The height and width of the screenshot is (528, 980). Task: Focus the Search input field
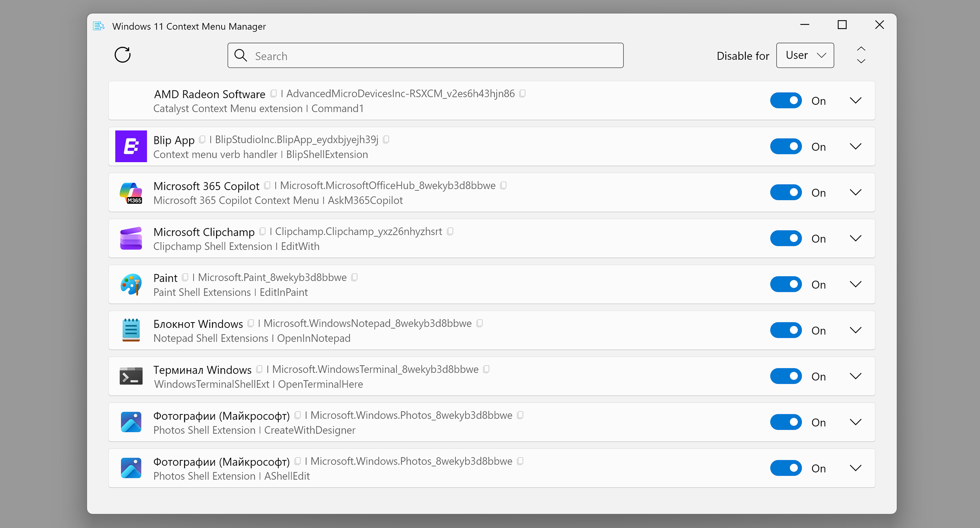[425, 55]
